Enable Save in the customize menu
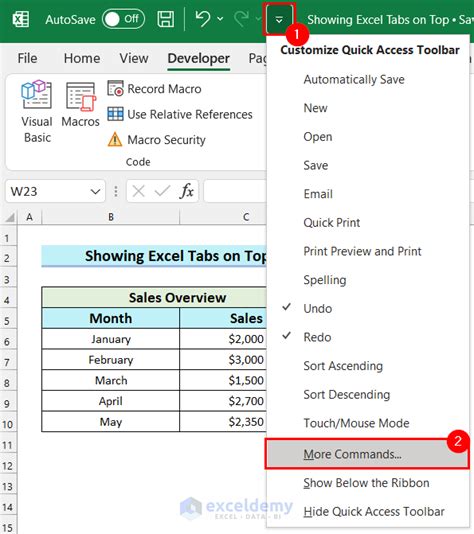This screenshot has width=474, height=534. tap(367, 165)
